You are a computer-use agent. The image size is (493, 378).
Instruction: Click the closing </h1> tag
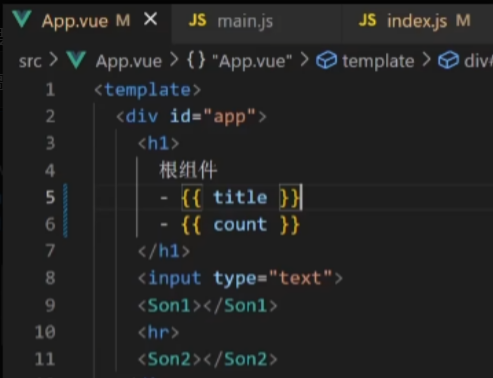[164, 251]
